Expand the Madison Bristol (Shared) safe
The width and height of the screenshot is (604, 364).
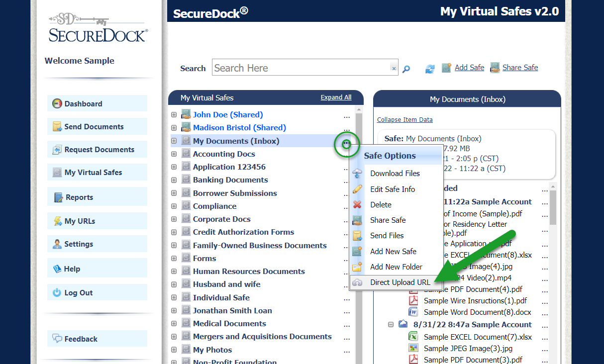174,127
